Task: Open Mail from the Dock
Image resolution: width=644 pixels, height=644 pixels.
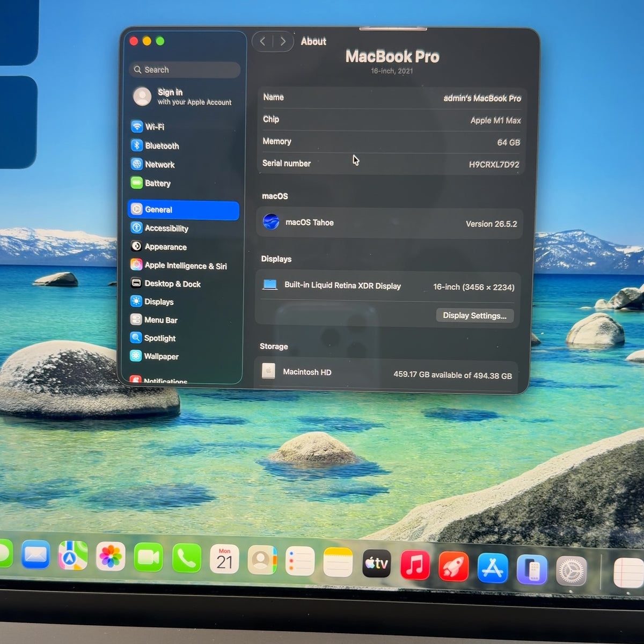Action: [x=36, y=555]
